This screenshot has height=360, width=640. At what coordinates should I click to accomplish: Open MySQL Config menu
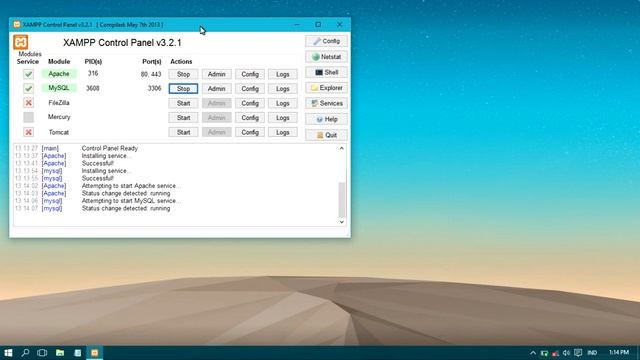point(250,89)
